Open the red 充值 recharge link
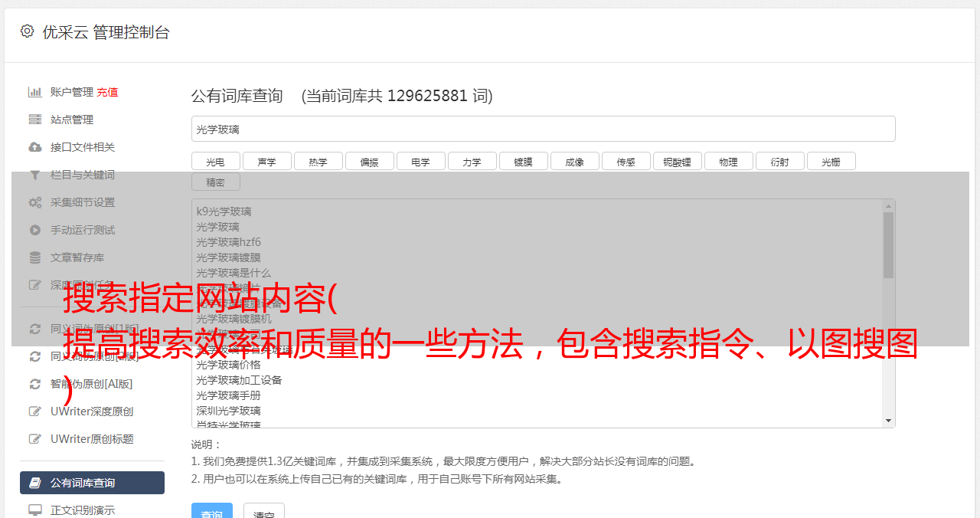Screen dimensions: 980x518 [107, 92]
